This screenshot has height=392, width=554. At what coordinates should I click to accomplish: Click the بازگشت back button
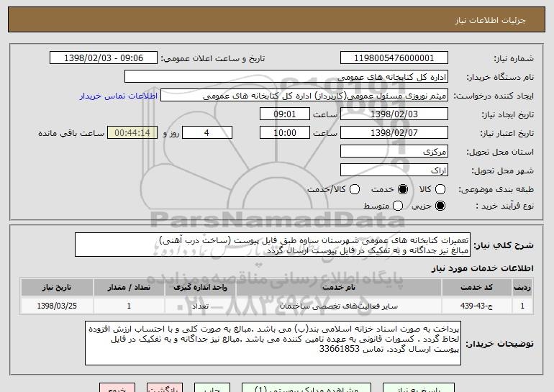pyautogui.click(x=165, y=388)
